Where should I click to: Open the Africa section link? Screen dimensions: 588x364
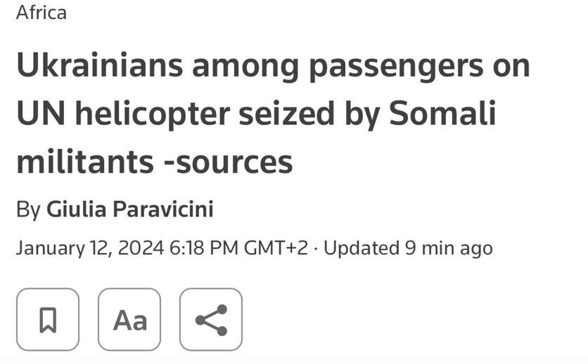41,12
